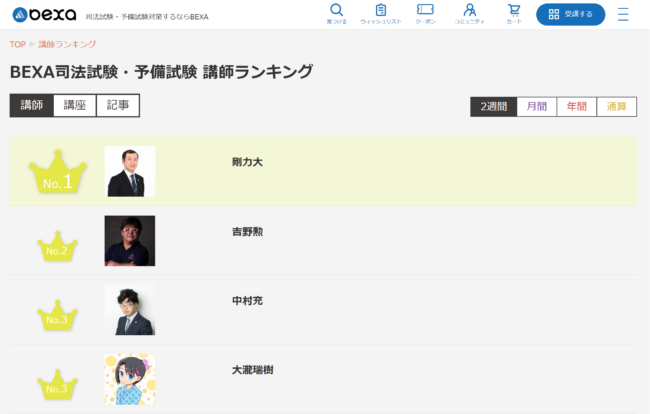Switch to the 講座 tab
The image size is (650, 414).
point(75,105)
